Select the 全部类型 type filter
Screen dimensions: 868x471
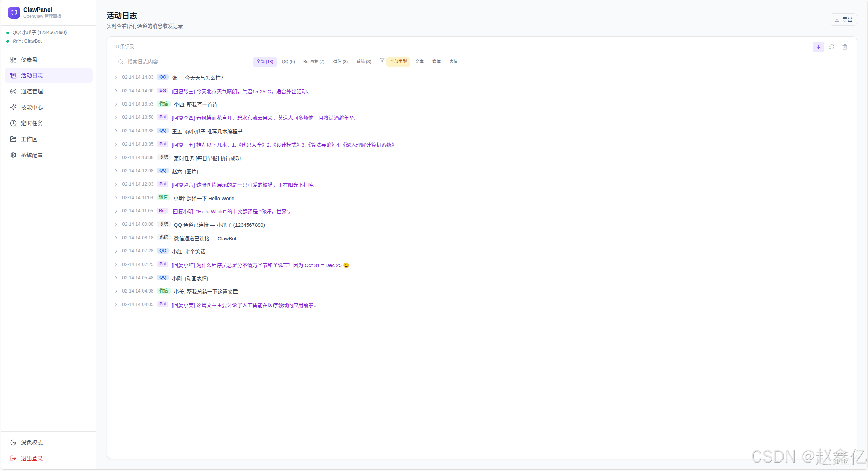coord(398,61)
